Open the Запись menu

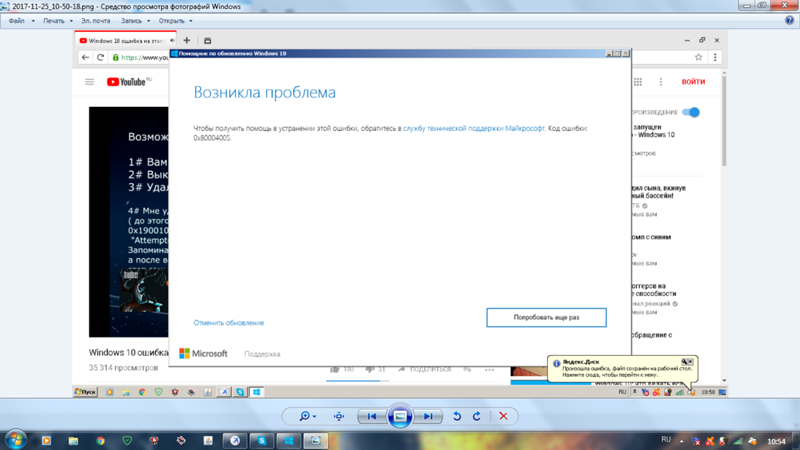tap(131, 21)
